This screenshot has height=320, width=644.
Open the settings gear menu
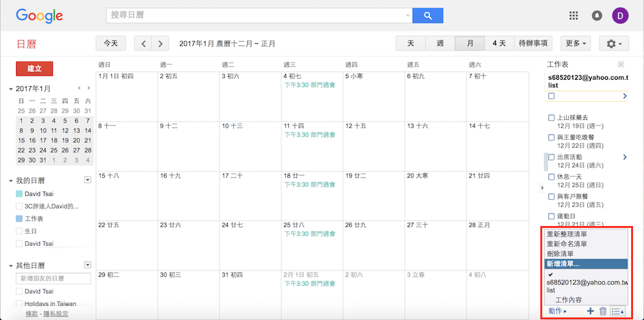614,44
